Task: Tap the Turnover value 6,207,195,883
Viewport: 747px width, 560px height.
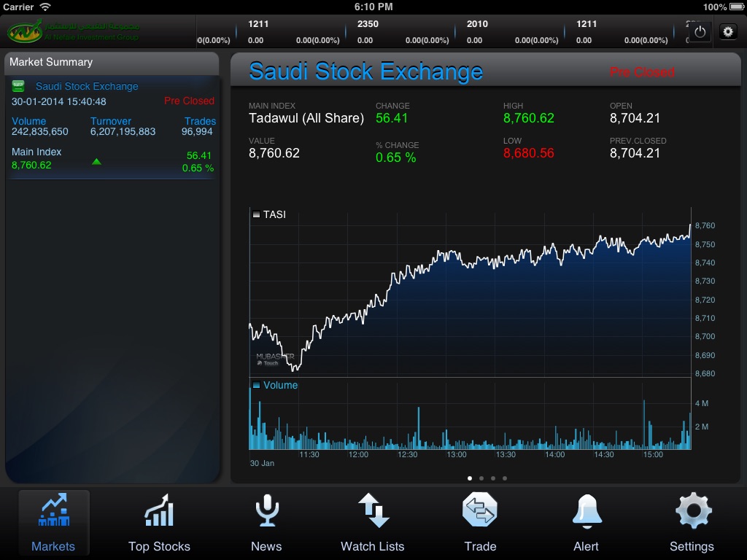Action: coord(123,131)
